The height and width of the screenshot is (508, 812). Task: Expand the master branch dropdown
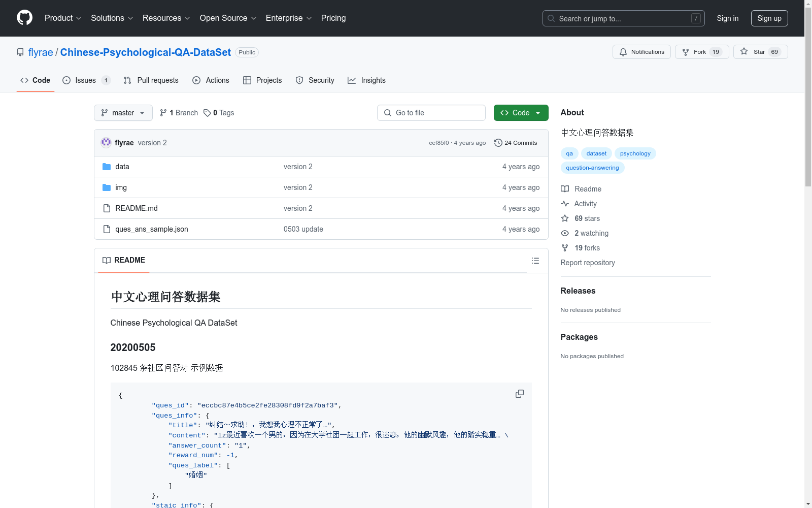coord(123,113)
